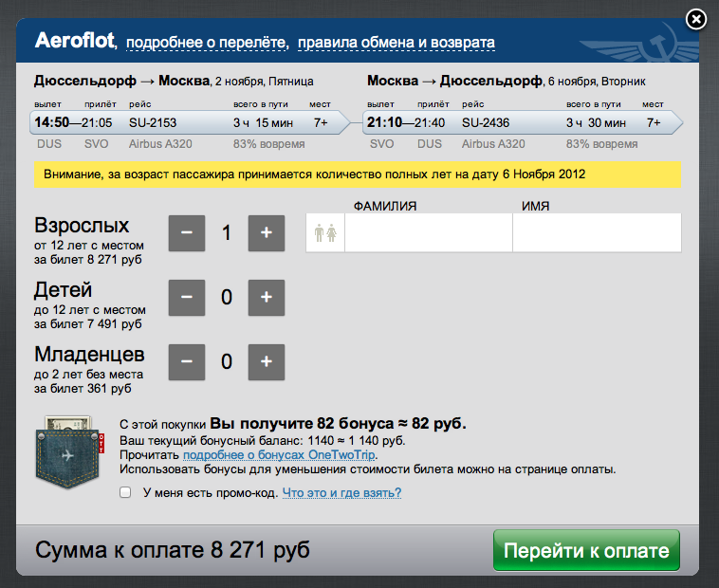Click 'Сумма к оплате 8 271 руб' total
Image resolution: width=719 pixels, height=588 pixels.
click(173, 549)
